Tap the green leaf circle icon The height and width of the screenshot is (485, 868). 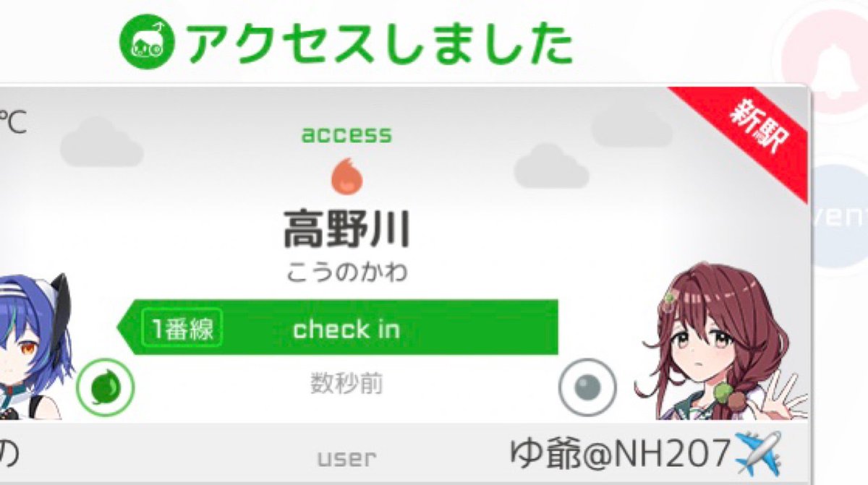tap(106, 389)
